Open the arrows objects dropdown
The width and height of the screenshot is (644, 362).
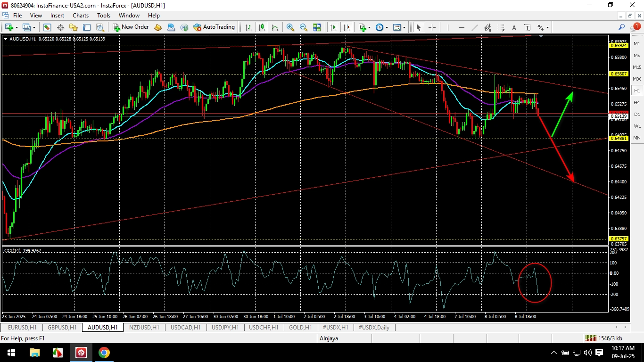point(543,27)
